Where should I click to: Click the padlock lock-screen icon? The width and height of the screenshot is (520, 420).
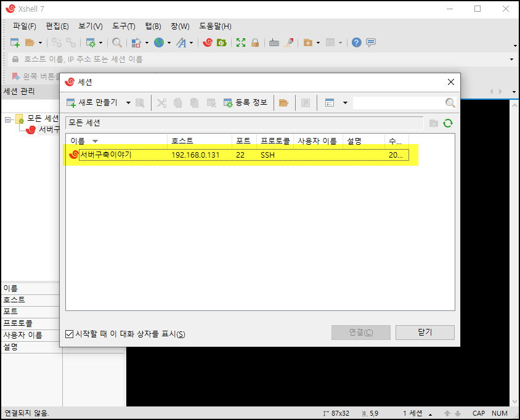click(255, 42)
